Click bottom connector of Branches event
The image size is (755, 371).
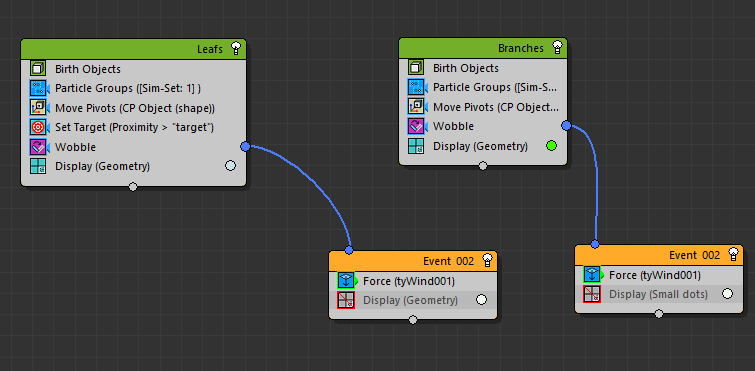click(x=483, y=166)
